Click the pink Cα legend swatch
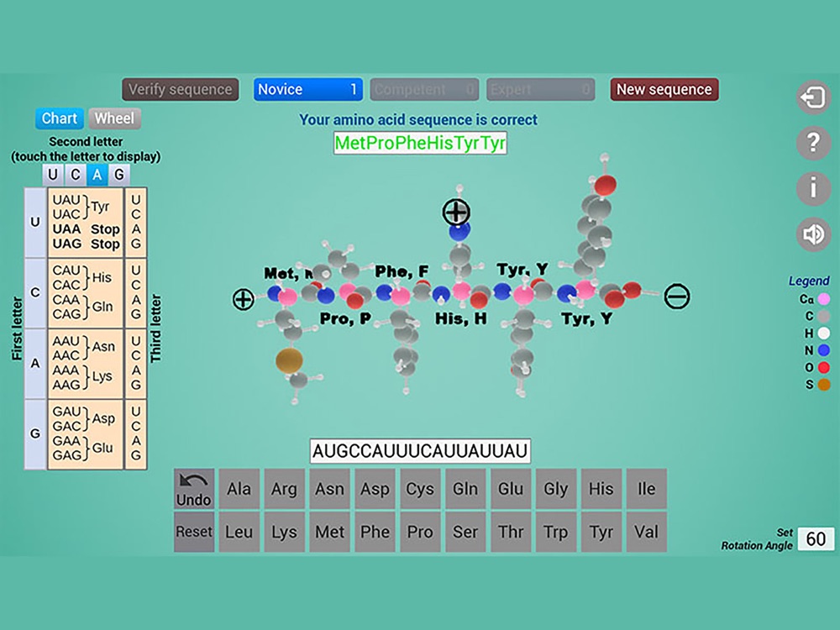This screenshot has width=840, height=630. pyautogui.click(x=823, y=299)
